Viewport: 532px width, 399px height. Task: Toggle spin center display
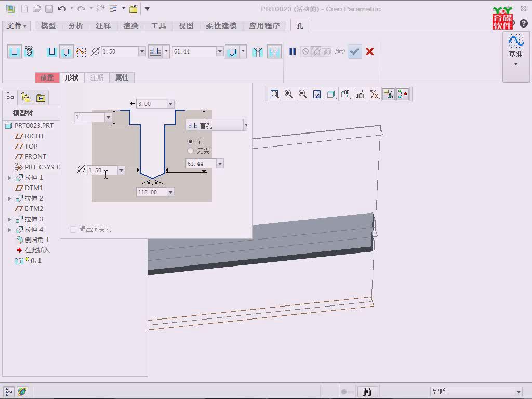[x=403, y=94]
